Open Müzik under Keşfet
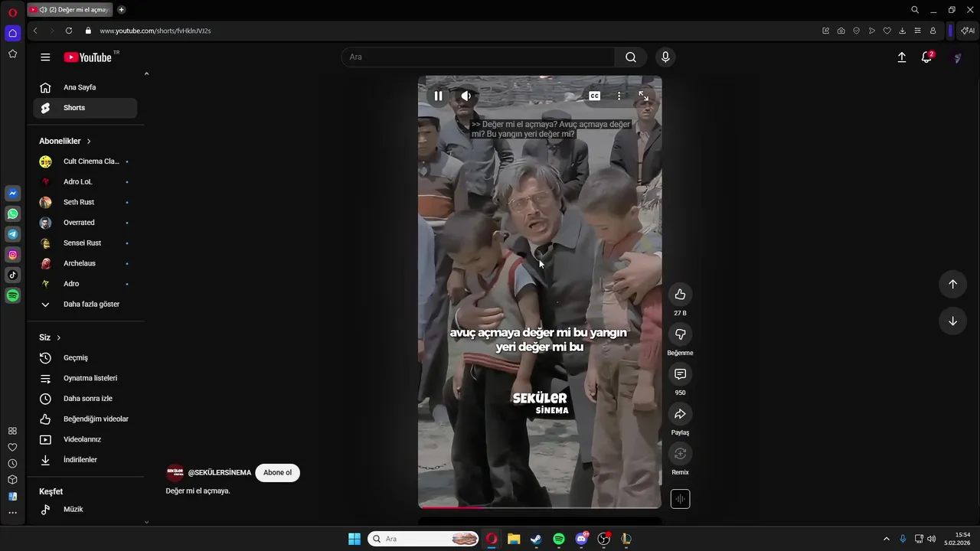This screenshot has height=551, width=980. pos(85,510)
